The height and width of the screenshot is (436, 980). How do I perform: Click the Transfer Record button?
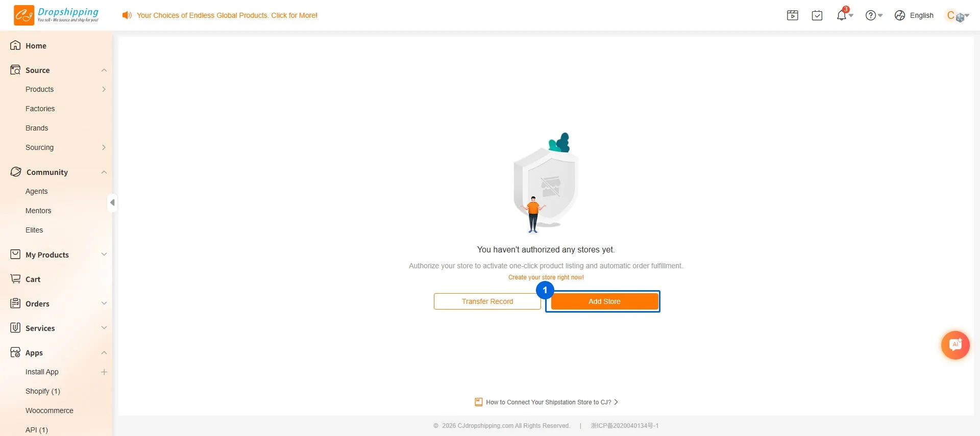click(487, 301)
